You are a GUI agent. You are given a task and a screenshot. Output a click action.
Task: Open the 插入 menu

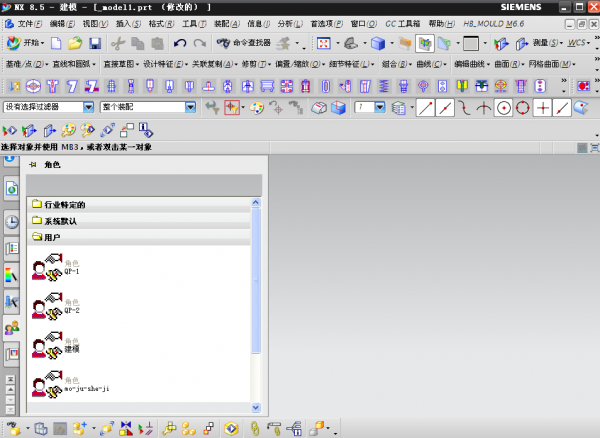tap(128, 24)
